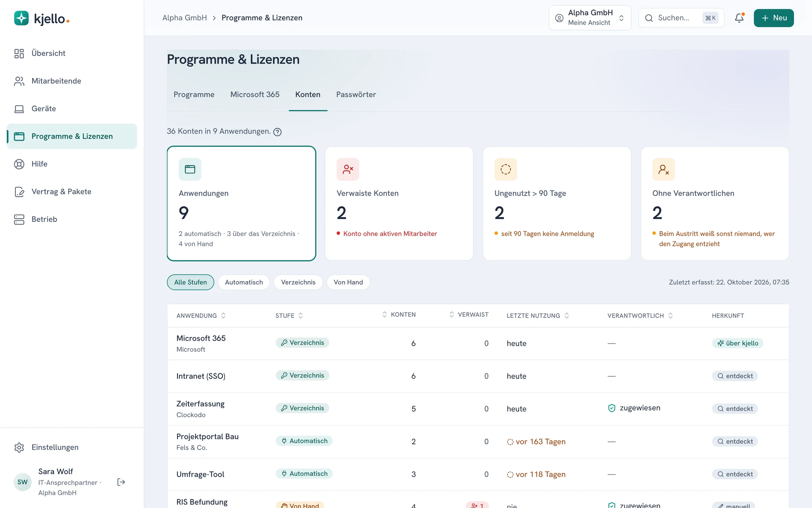Switch to the Passwörter tab
The width and height of the screenshot is (812, 508).
[x=356, y=94]
